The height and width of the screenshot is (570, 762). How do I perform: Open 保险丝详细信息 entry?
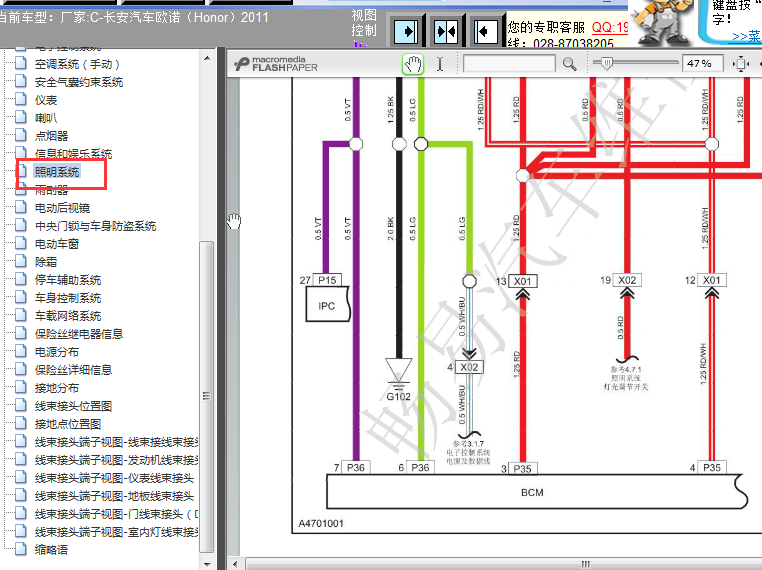(x=73, y=370)
